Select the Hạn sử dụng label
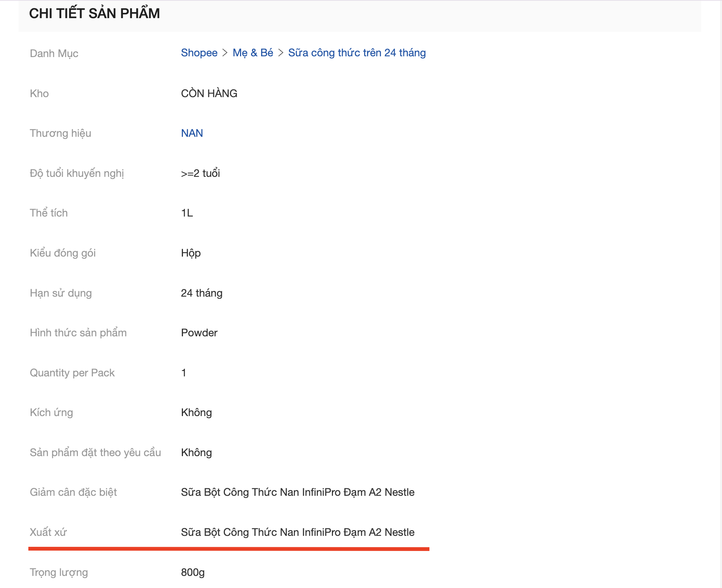This screenshot has height=588, width=722. pos(61,293)
